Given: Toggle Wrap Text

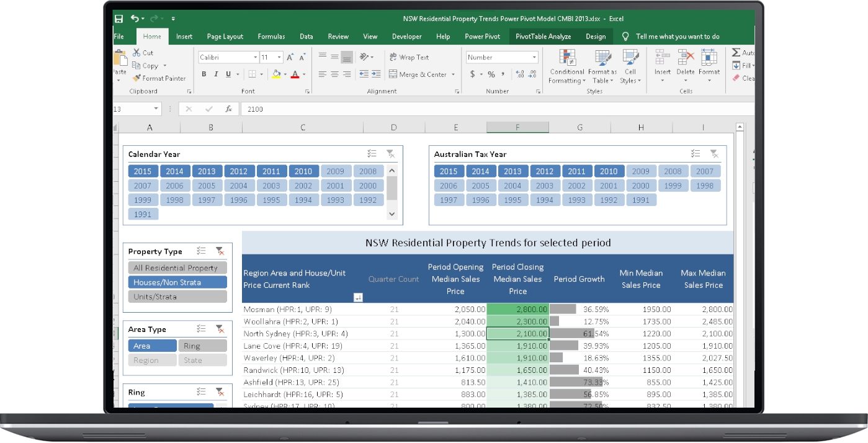Looking at the screenshot, I should click(409, 57).
